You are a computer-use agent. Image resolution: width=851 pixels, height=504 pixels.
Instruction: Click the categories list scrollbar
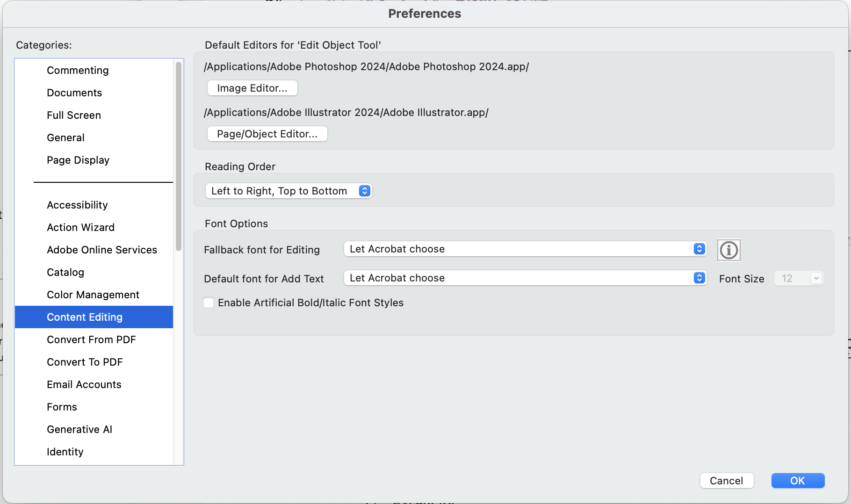[x=178, y=157]
